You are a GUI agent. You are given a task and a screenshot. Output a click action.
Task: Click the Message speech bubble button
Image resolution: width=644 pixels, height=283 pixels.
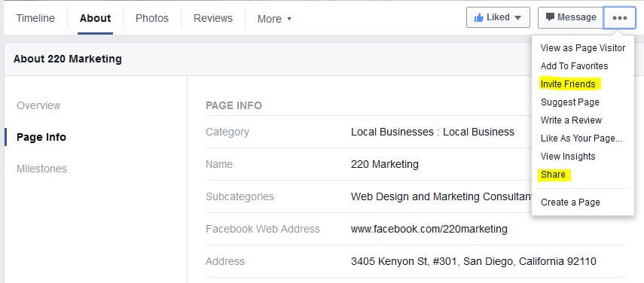point(571,17)
